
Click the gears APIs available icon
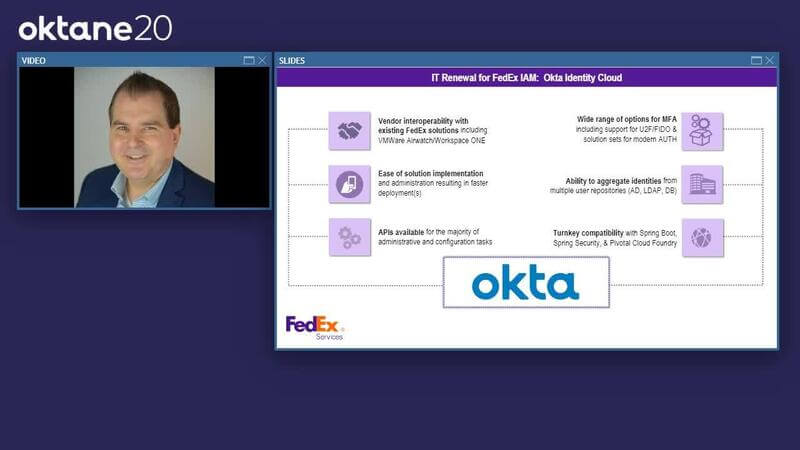pos(349,238)
